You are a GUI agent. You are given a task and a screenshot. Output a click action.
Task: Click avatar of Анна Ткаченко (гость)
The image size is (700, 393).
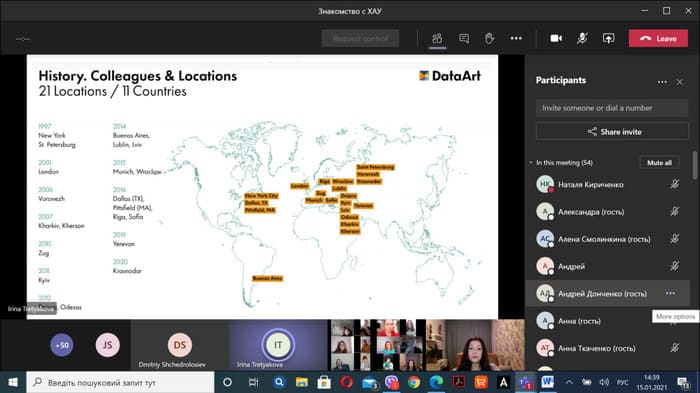[x=545, y=348]
